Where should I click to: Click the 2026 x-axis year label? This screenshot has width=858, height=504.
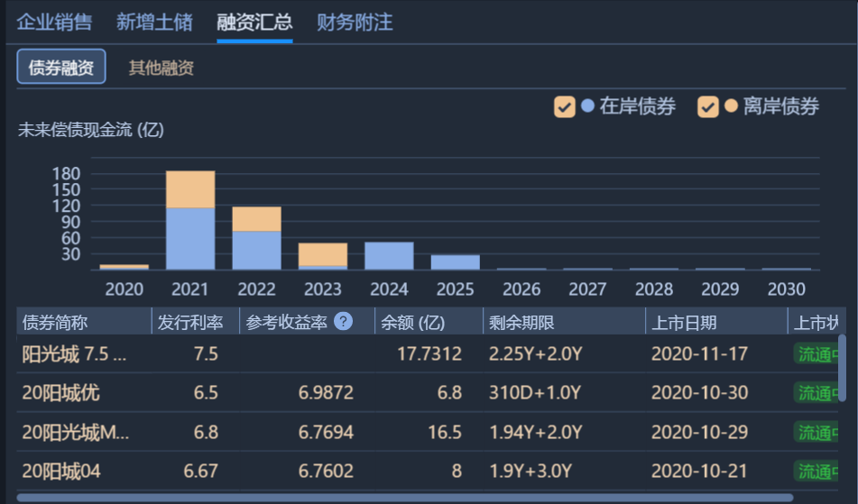point(521,289)
